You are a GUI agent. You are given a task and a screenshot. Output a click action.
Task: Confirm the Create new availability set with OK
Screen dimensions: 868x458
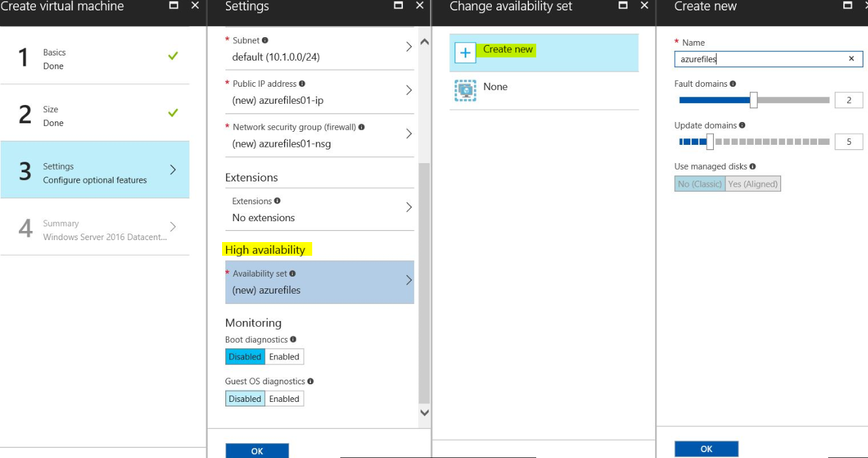point(706,448)
